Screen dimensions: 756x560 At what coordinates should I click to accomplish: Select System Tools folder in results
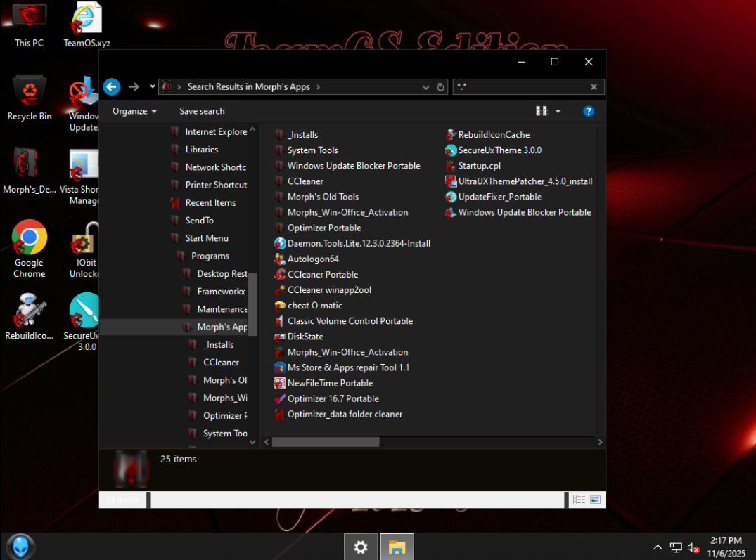[312, 150]
